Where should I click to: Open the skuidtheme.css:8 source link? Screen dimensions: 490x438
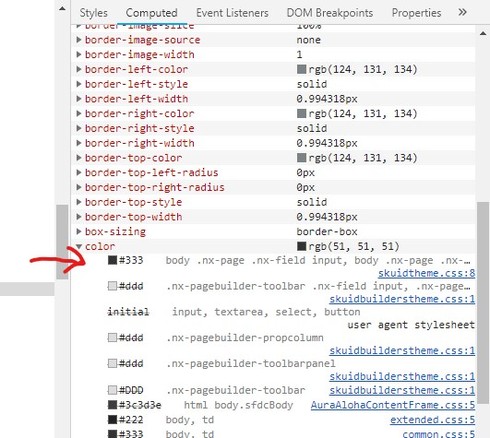pyautogui.click(x=426, y=273)
